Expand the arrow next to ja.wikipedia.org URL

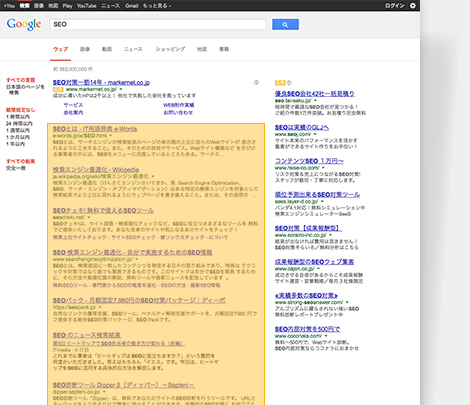153,176
